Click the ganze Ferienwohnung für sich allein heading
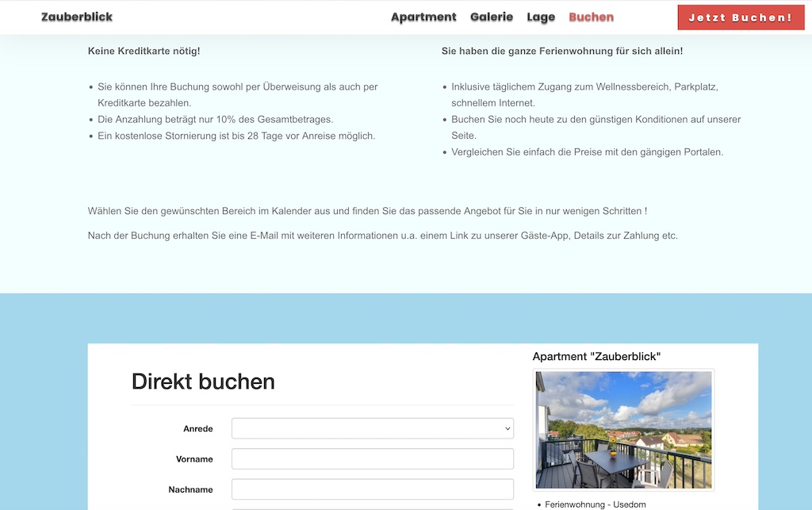This screenshot has width=812, height=510. click(561, 51)
